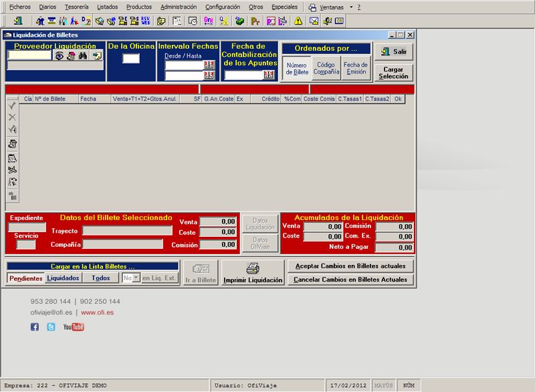This screenshot has width=535, height=392.
Task: Open the Tesorería menu
Action: [x=76, y=7]
